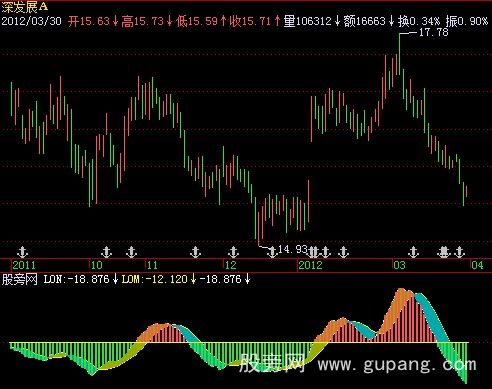Jump to the 04 month timeline label
Image resolution: width=492 pixels, height=389 pixels.
[x=477, y=265]
